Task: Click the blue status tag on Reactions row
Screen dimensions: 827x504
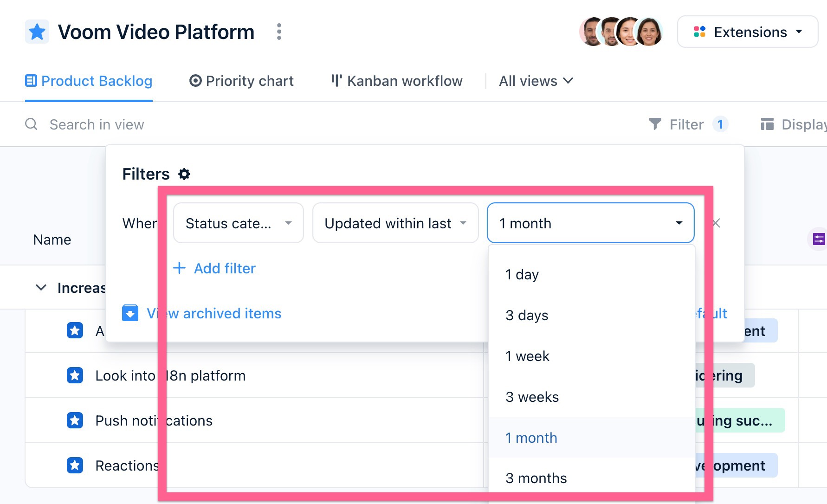Action: (x=736, y=465)
